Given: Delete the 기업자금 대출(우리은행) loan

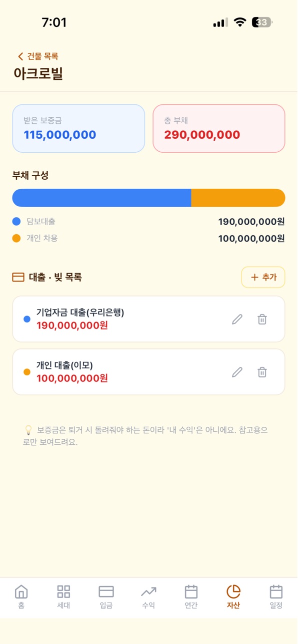Looking at the screenshot, I should tap(262, 319).
